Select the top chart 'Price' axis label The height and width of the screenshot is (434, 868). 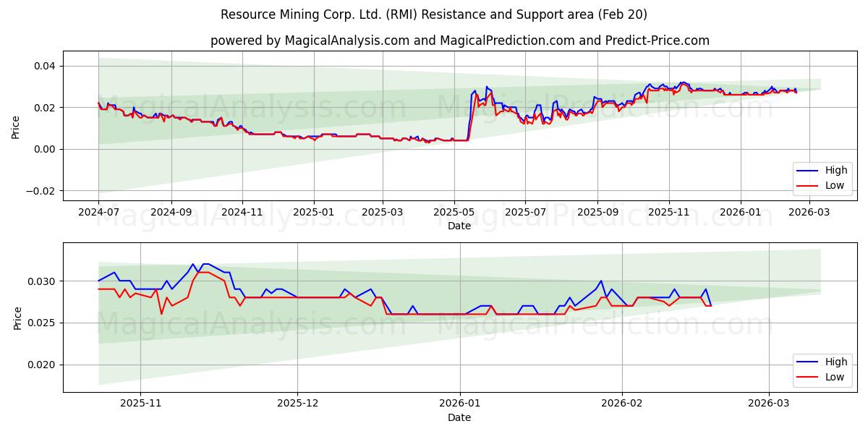(16, 126)
